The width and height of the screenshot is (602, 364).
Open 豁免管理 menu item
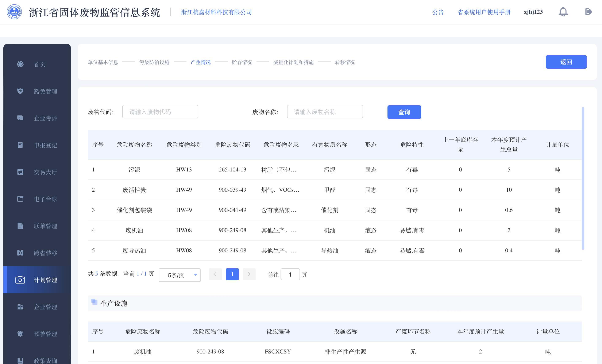[x=45, y=91]
